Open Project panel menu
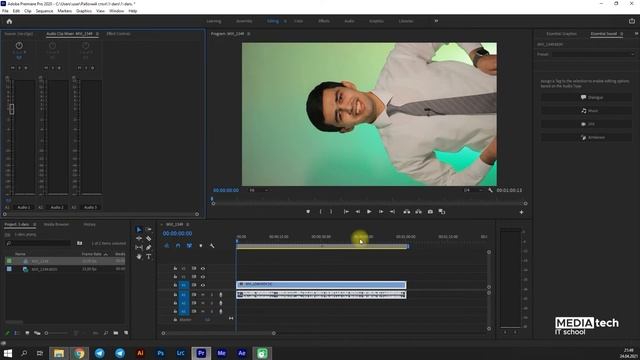Viewport: 640px width, 360px height. pos(35,224)
